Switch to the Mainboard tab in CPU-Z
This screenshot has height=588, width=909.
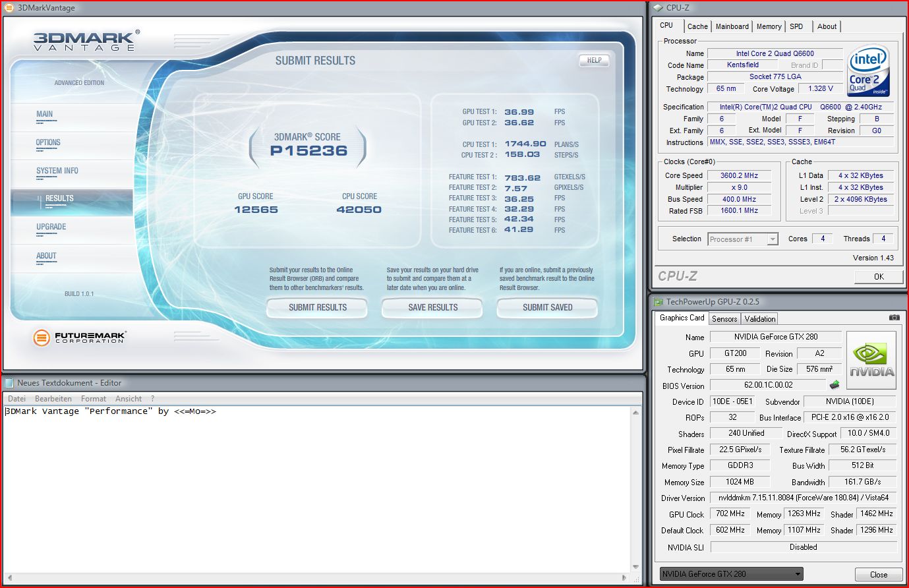click(732, 26)
